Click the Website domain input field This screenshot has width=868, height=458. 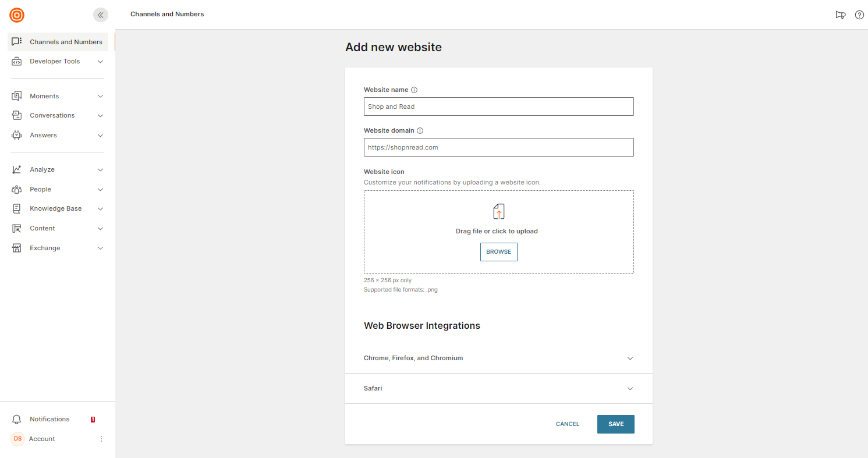tap(499, 147)
